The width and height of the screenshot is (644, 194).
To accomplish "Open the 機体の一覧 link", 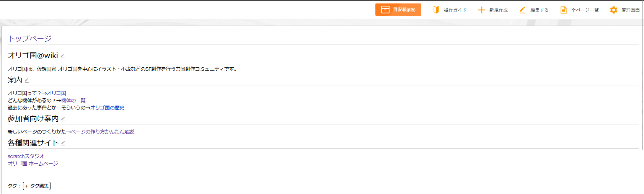I will click(73, 100).
